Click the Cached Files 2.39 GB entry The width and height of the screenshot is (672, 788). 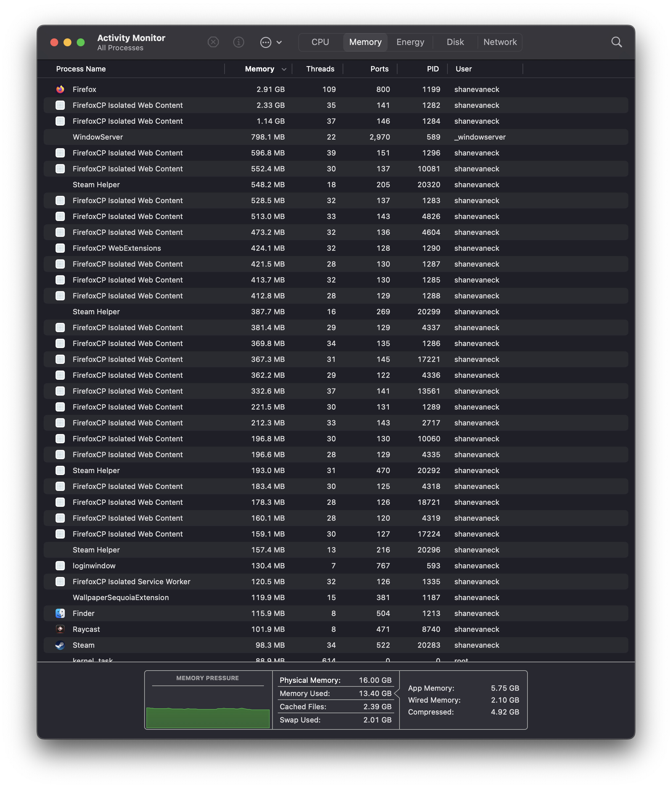[x=335, y=707]
